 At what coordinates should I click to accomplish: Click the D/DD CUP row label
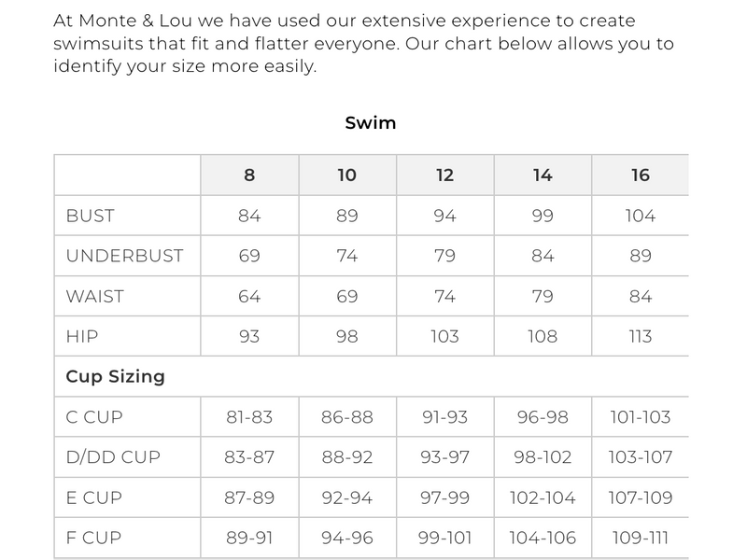(x=113, y=457)
